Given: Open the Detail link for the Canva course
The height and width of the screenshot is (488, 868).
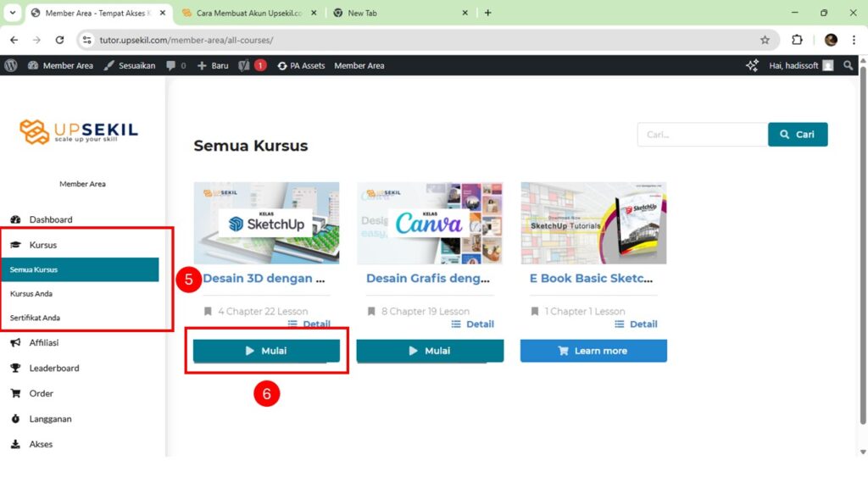Looking at the screenshot, I should [x=479, y=324].
